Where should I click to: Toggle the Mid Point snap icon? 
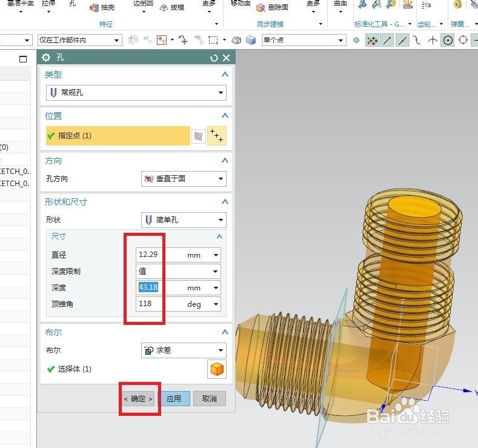point(402,40)
